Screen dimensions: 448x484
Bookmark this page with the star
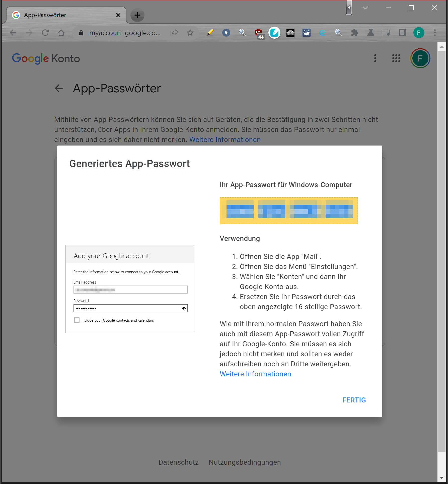coord(190,33)
